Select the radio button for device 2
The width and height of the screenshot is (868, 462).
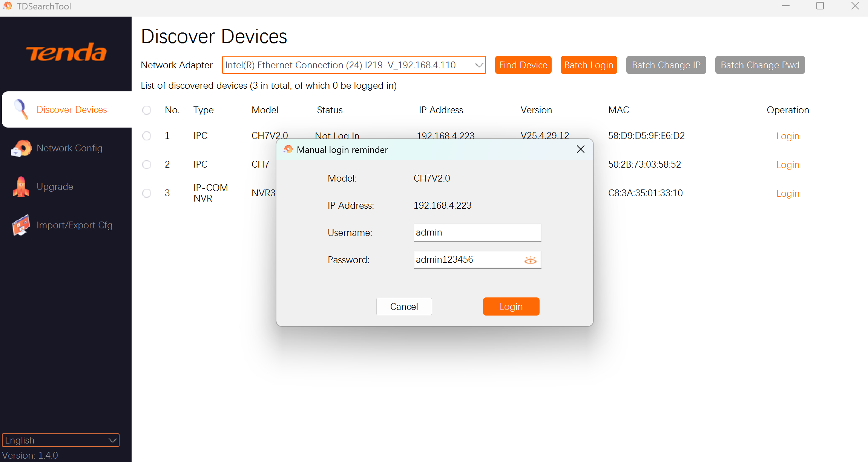click(x=147, y=165)
